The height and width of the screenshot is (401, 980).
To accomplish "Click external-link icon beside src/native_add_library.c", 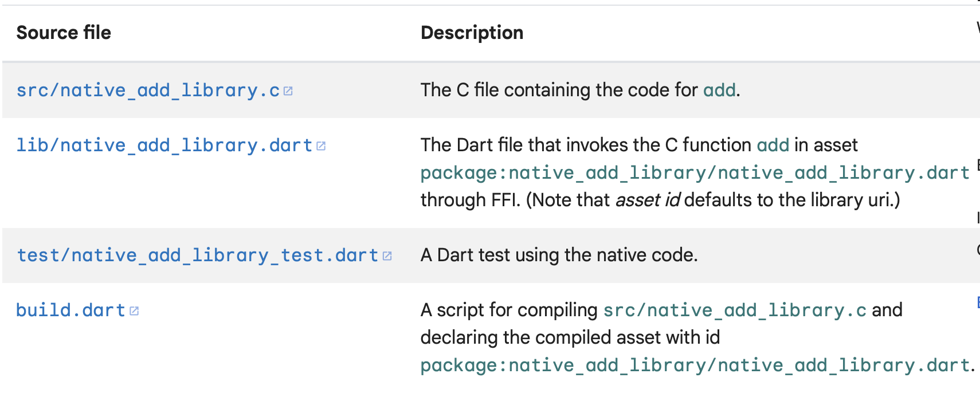I will (288, 91).
